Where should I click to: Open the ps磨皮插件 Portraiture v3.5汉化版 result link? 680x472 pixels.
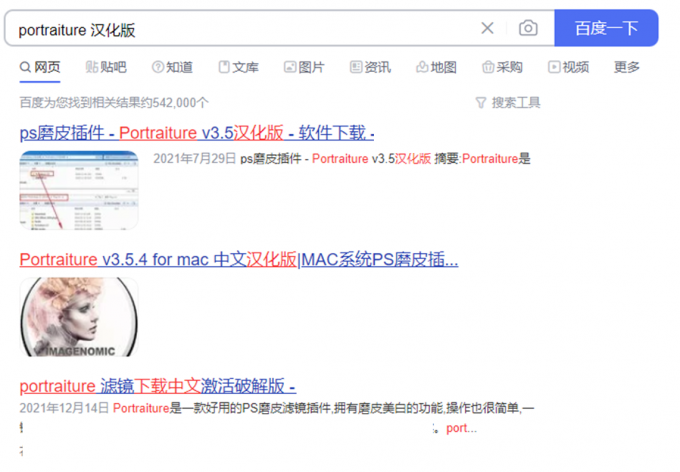pos(197,133)
